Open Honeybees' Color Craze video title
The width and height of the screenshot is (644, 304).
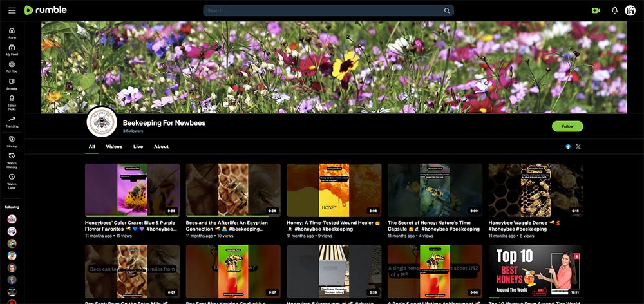[x=131, y=225]
